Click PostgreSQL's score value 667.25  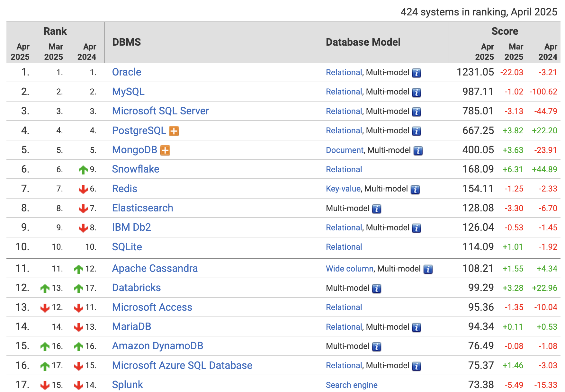(478, 130)
